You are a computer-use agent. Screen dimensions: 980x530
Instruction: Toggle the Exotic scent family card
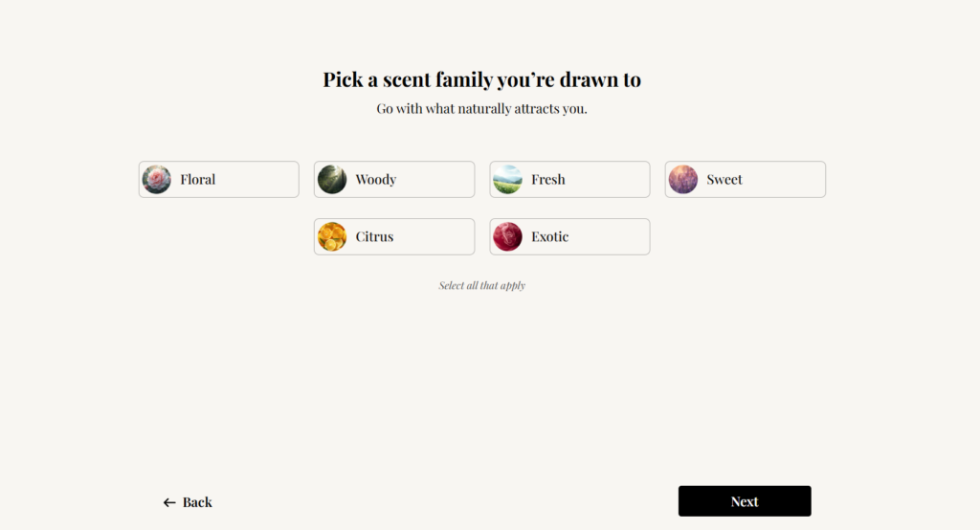tap(570, 237)
